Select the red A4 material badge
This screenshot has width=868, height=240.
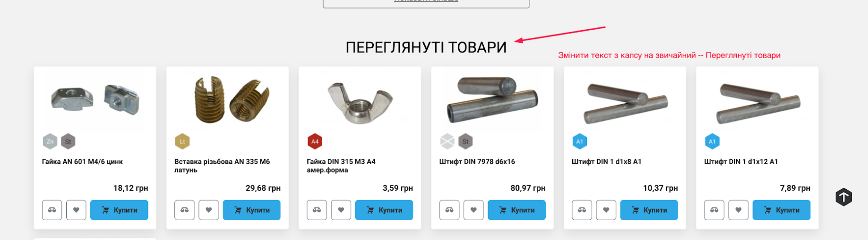click(315, 142)
